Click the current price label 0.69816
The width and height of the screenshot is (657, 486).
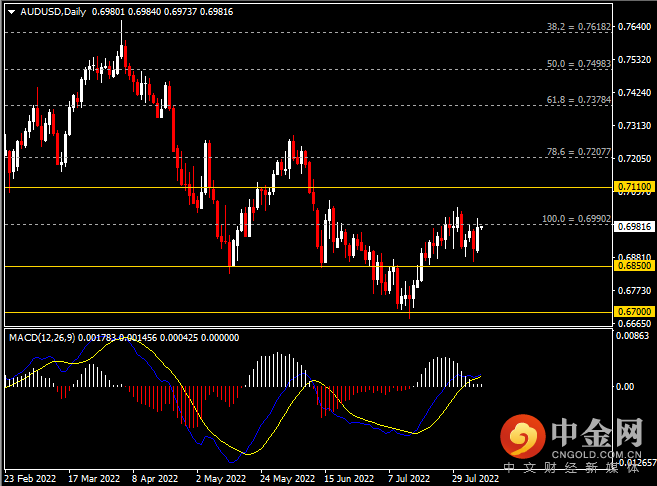(634, 227)
